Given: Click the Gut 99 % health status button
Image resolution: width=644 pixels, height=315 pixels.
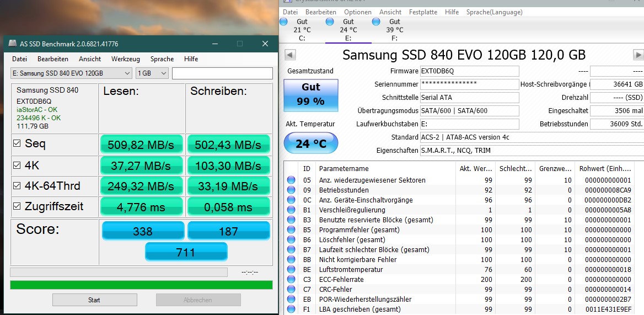Looking at the screenshot, I should (311, 95).
